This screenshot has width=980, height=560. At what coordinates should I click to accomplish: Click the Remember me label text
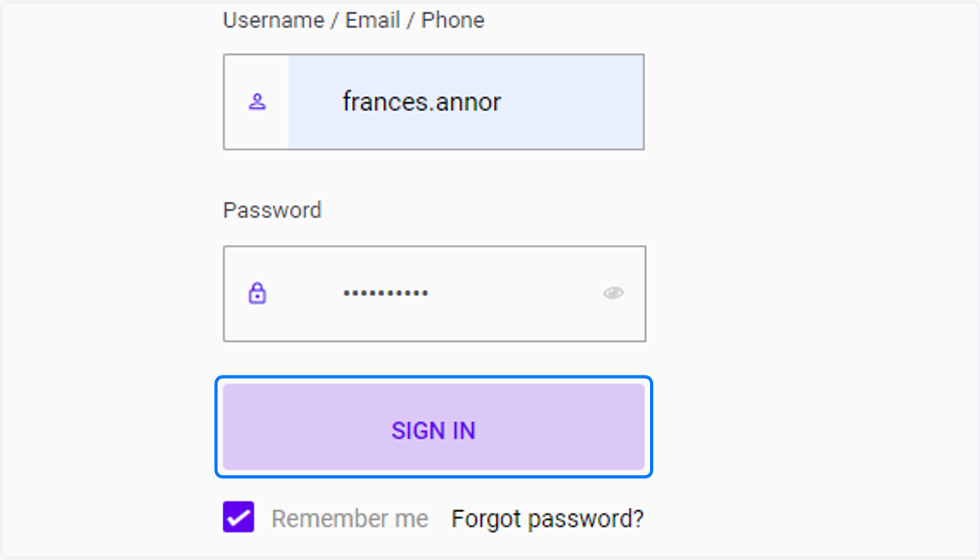pyautogui.click(x=350, y=518)
